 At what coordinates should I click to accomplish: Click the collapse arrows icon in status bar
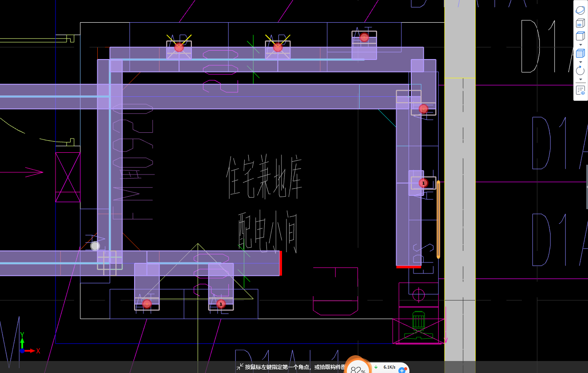click(x=240, y=367)
